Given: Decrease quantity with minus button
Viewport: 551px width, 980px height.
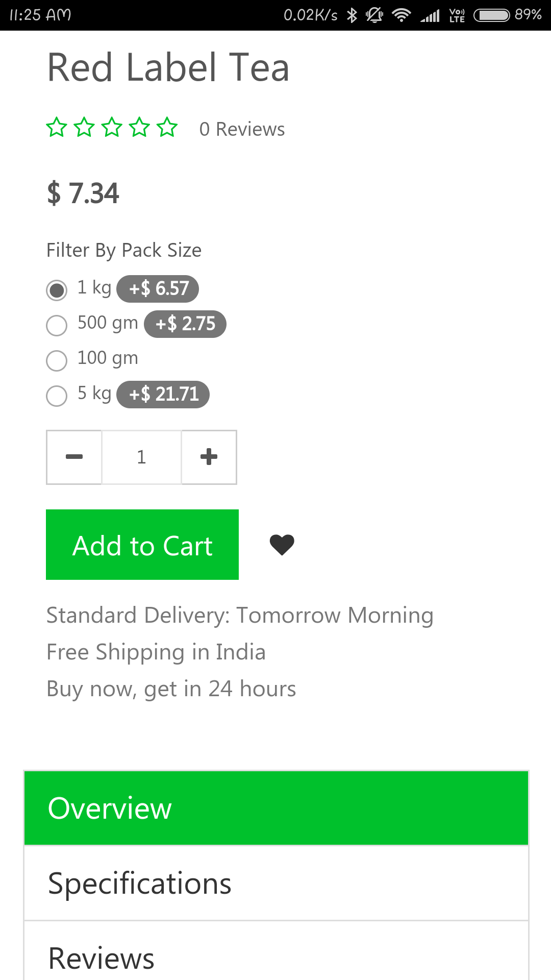Looking at the screenshot, I should click(74, 457).
